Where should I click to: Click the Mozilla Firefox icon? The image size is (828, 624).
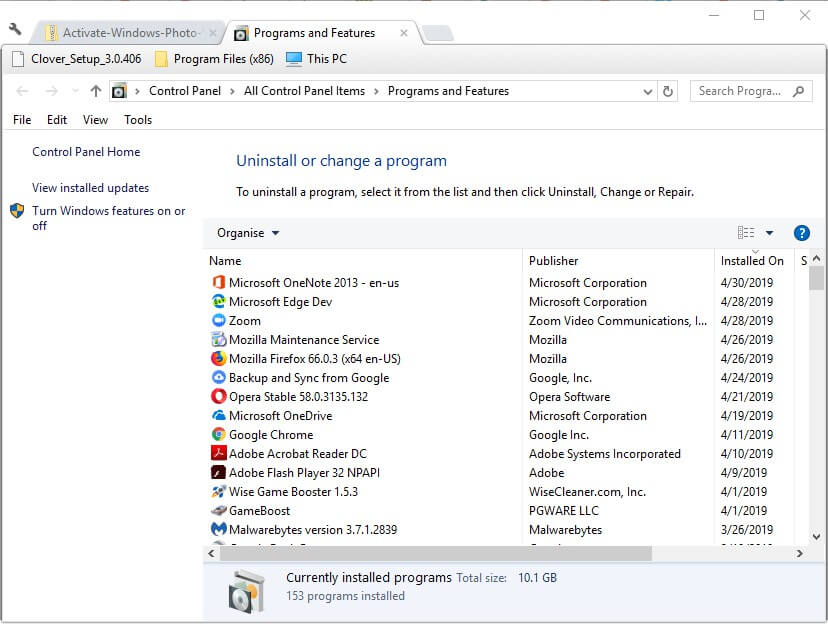pyautogui.click(x=218, y=358)
